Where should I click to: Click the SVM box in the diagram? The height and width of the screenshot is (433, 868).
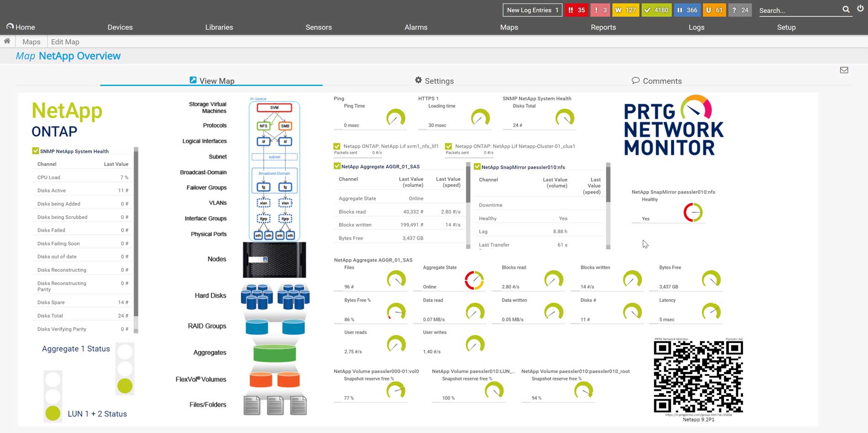[274, 107]
